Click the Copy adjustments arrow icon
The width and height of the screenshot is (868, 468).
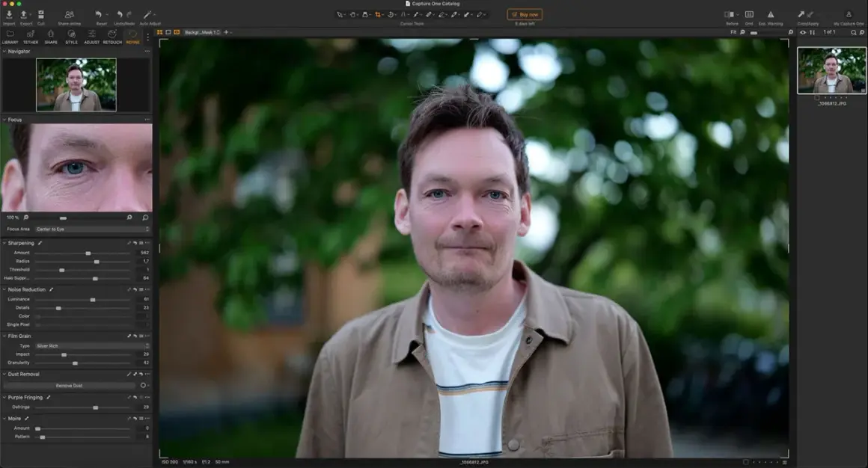point(801,14)
